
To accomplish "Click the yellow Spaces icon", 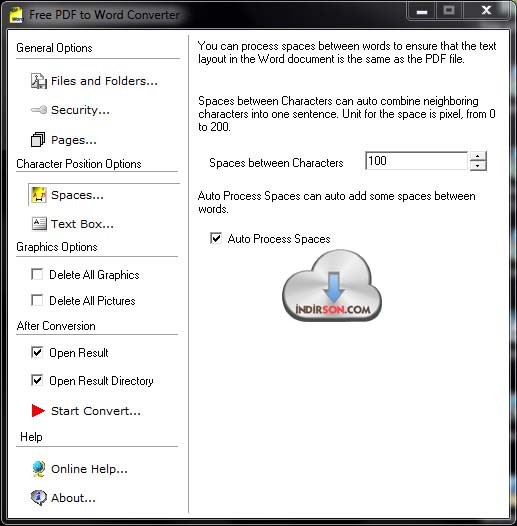I will click(39, 195).
